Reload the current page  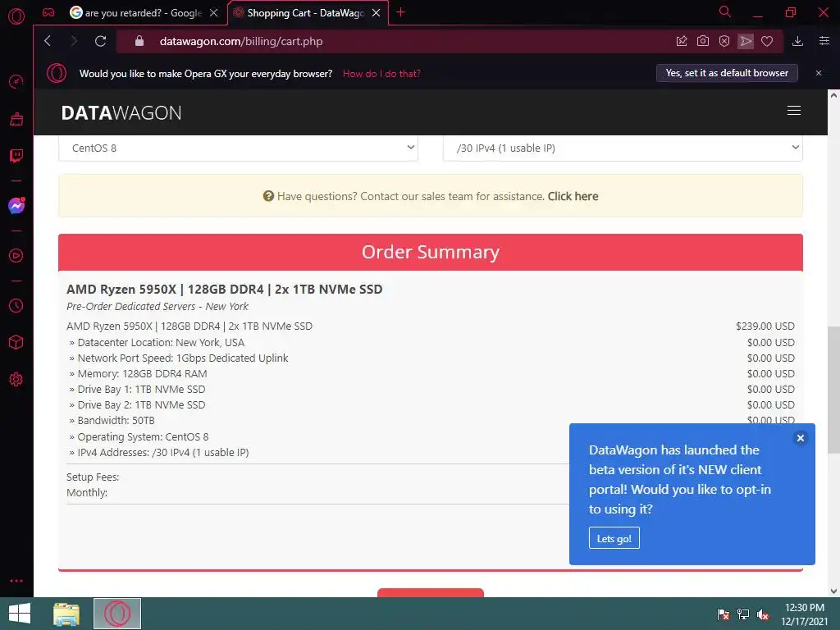coord(100,41)
